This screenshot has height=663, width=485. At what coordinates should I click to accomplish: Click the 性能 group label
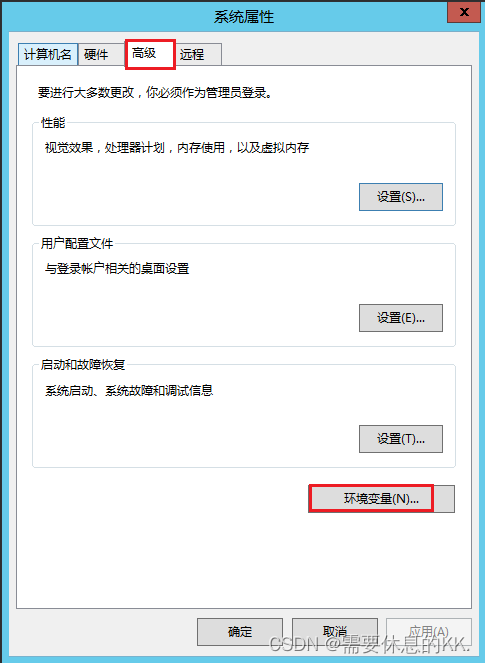pyautogui.click(x=53, y=123)
